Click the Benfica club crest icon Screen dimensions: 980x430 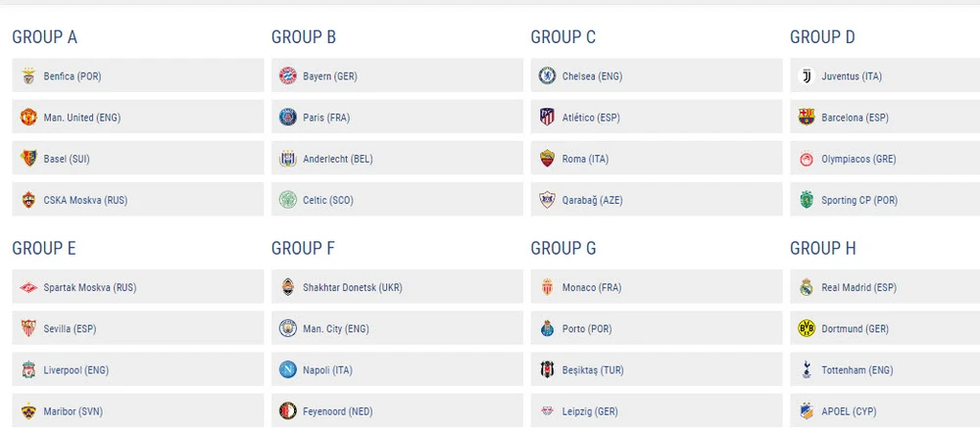click(x=28, y=76)
